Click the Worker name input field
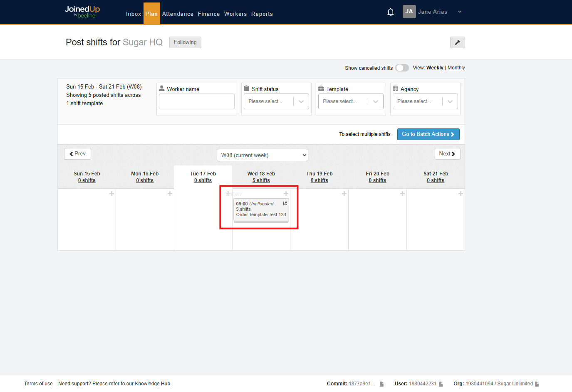 pos(196,101)
